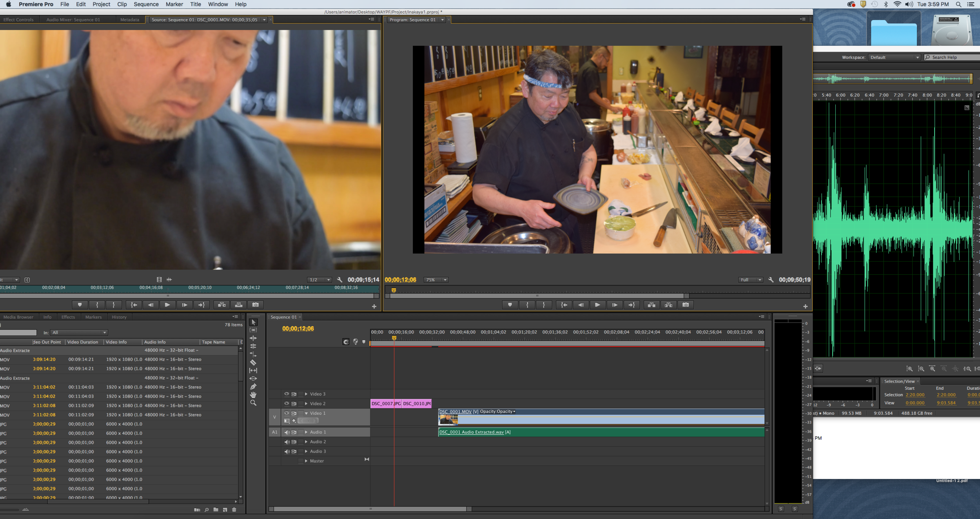980x519 pixels.
Task: Switch to Audio Mixer: Sequence 01 tab
Action: [x=73, y=20]
